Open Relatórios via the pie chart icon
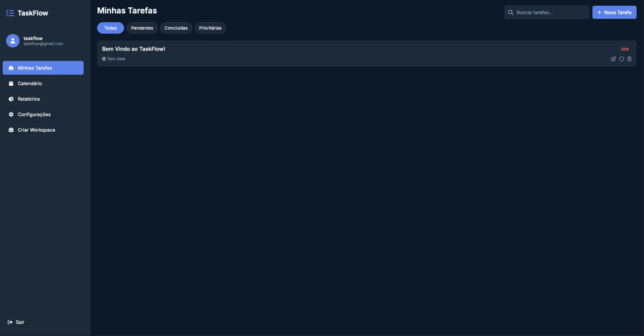Viewport: 644px width, 336px height. coord(11,99)
